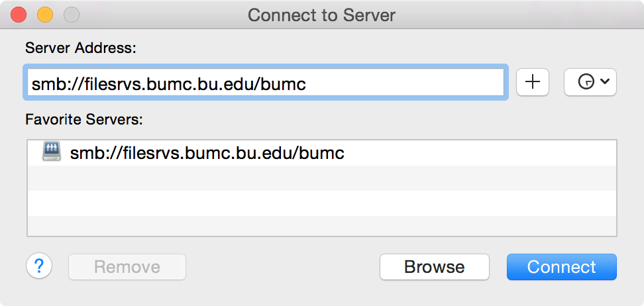Open recent servers clock icon menu

(x=586, y=82)
